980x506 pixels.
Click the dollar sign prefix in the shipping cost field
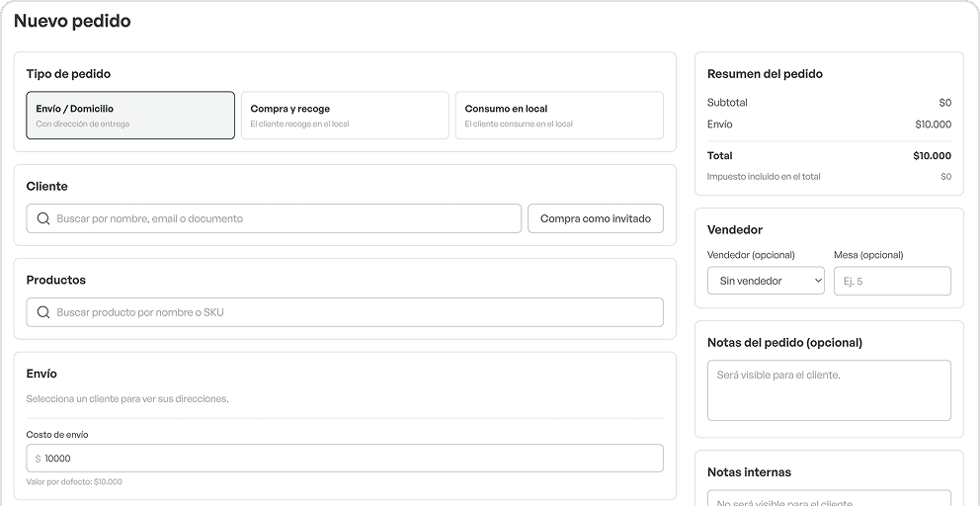point(38,460)
